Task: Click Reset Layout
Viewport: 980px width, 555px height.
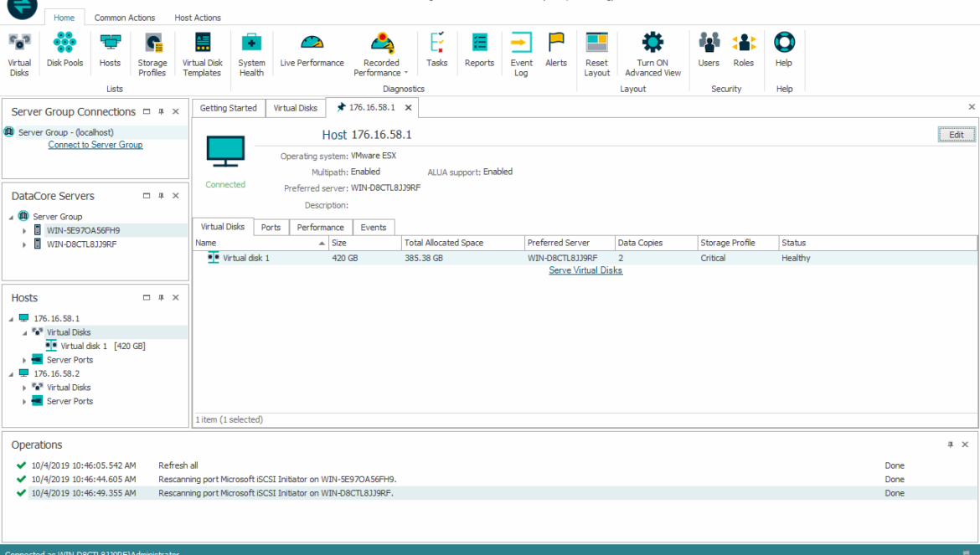Action: 597,54
